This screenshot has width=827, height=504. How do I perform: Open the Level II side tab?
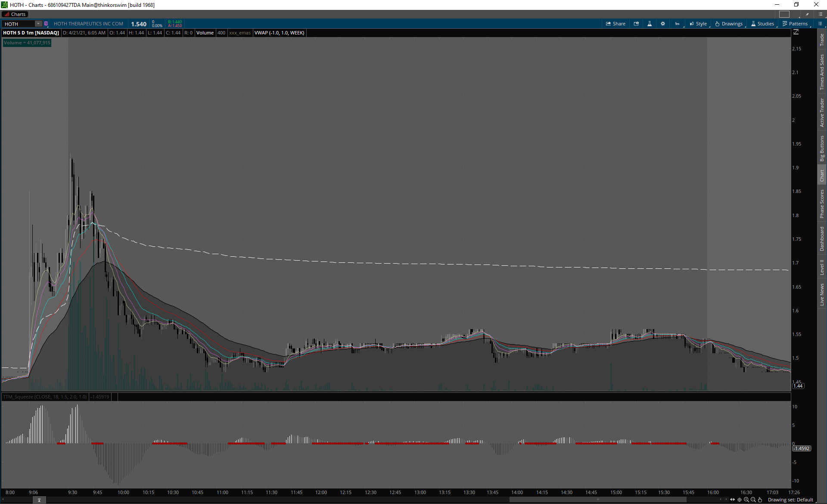pos(822,267)
